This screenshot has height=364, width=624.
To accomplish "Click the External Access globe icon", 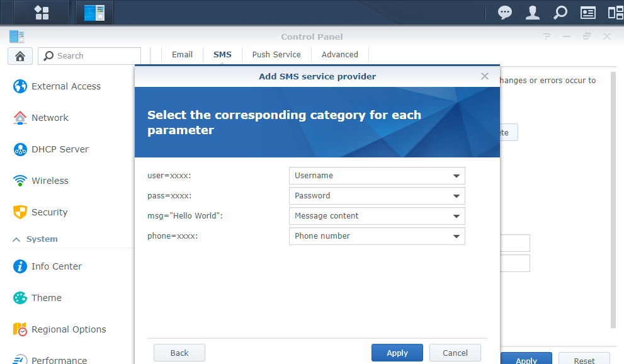I will coord(20,86).
